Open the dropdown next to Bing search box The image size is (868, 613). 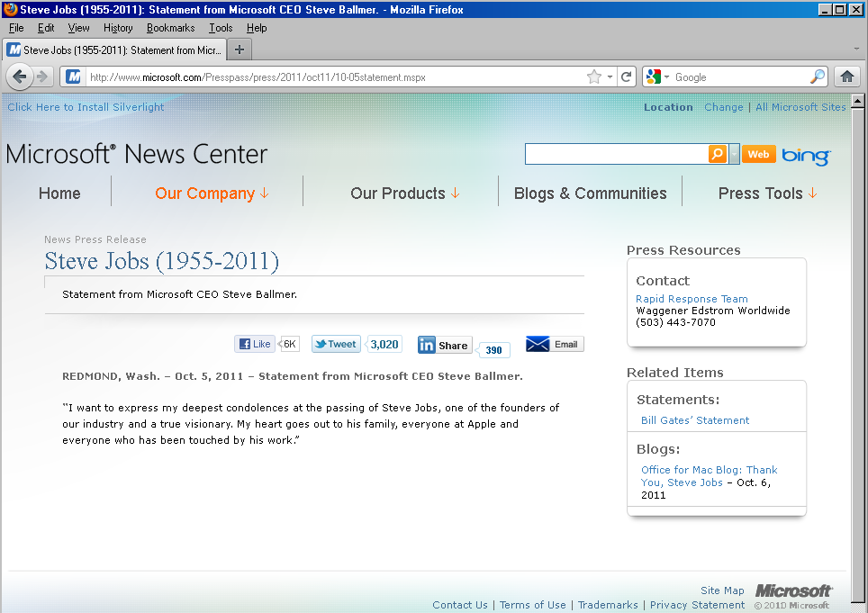coord(735,154)
